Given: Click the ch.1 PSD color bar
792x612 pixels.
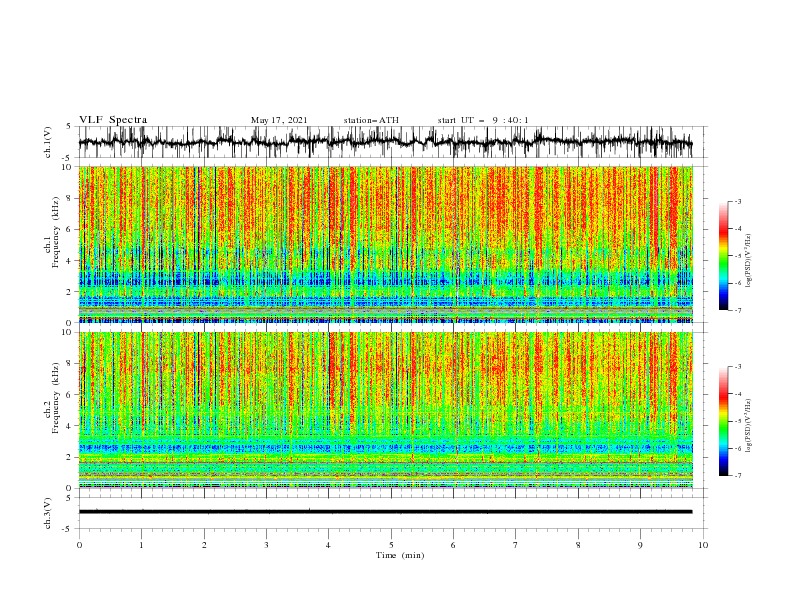Looking at the screenshot, I should pos(723,256).
